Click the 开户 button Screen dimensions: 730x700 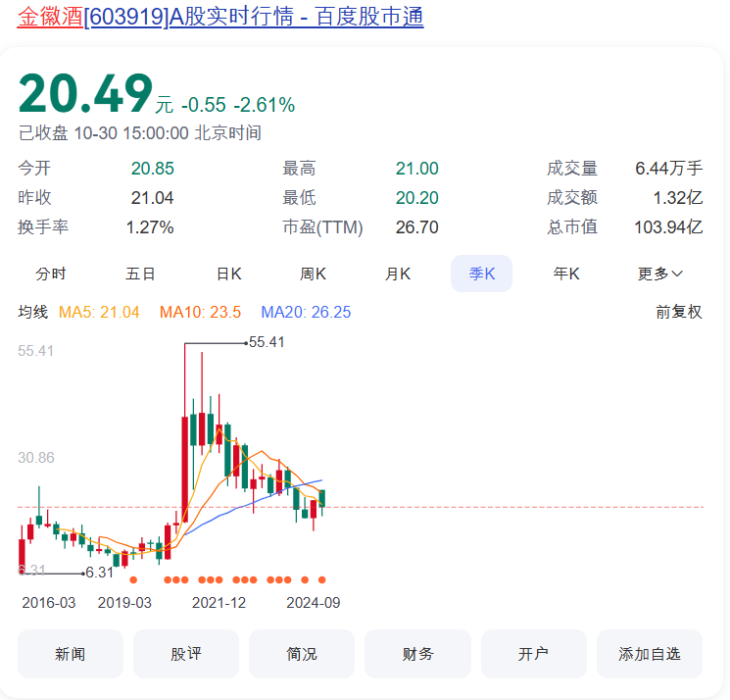533,654
